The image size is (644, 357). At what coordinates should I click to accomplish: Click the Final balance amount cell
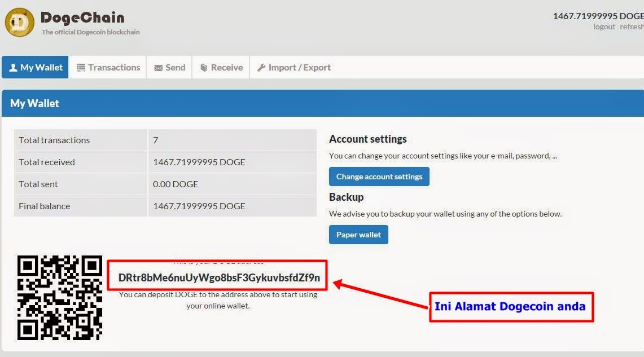tap(232, 206)
